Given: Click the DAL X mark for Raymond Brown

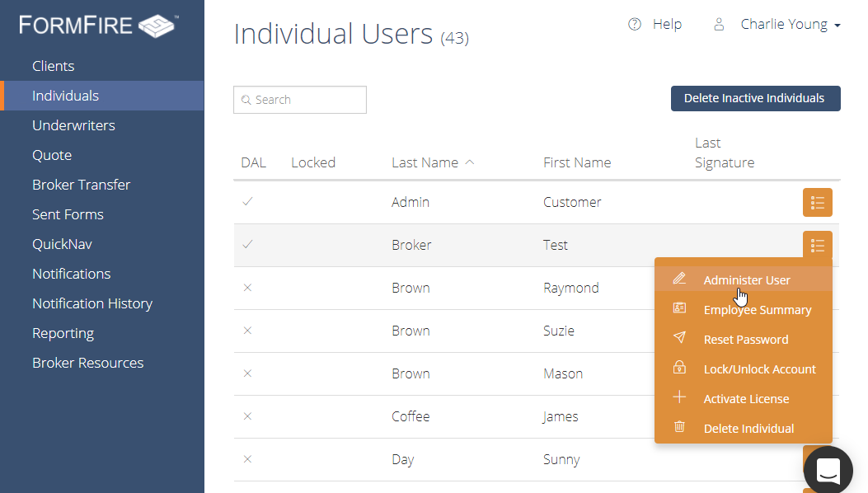Looking at the screenshot, I should point(247,288).
